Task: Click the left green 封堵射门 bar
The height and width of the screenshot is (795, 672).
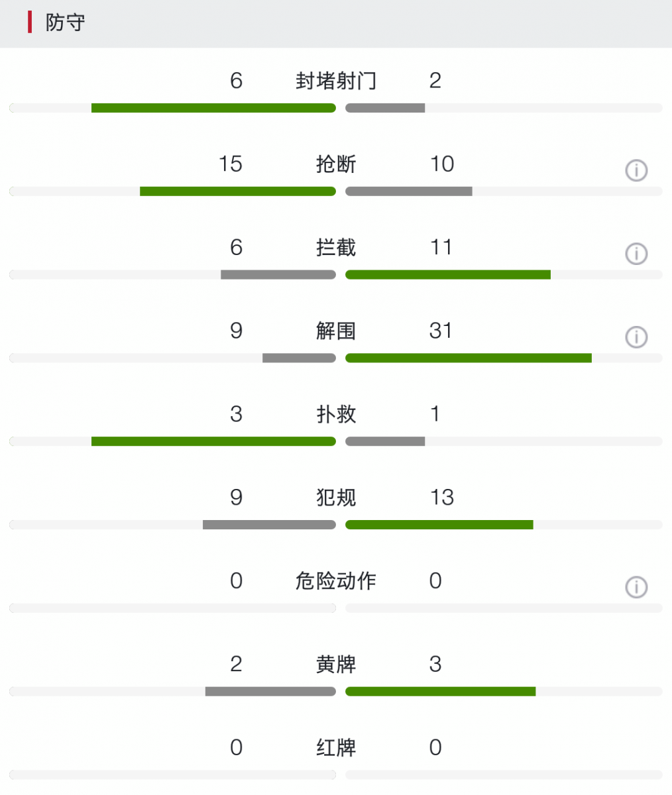Action: pos(213,108)
